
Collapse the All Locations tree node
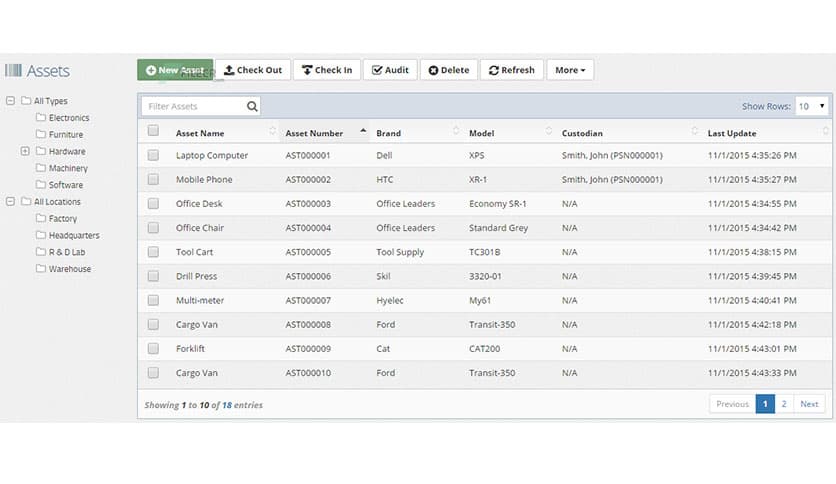click(10, 201)
